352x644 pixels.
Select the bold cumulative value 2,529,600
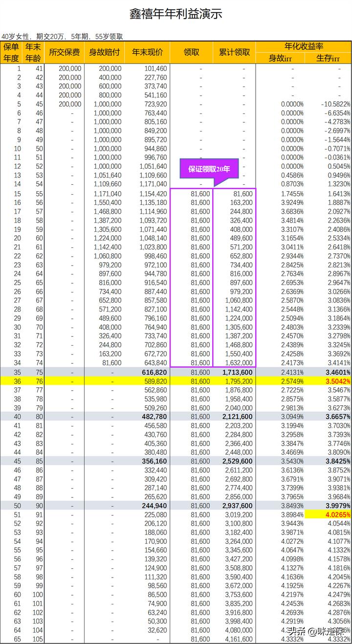tap(237, 461)
